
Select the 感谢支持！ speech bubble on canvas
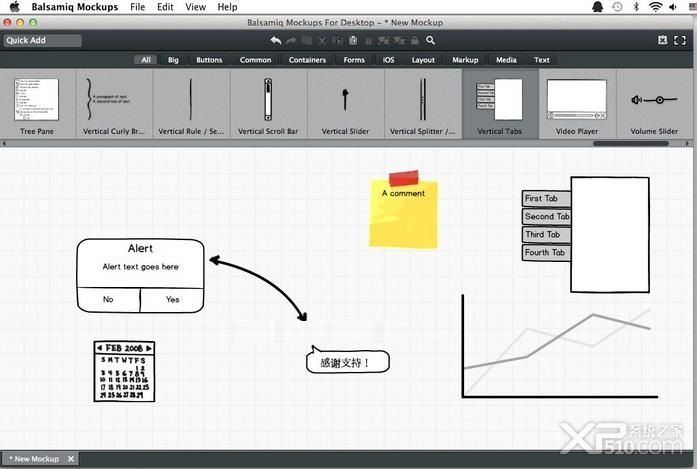click(348, 361)
